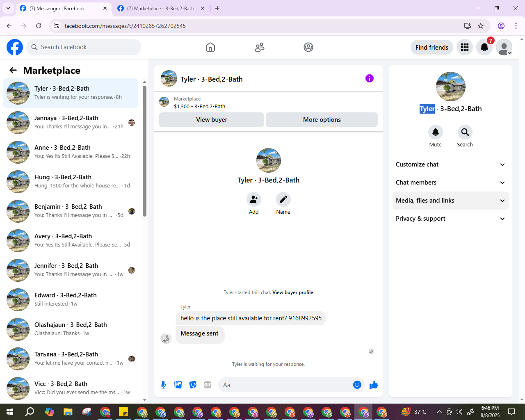The image size is (525, 420).
Task: Click the browser address bar URL
Action: pos(125,26)
